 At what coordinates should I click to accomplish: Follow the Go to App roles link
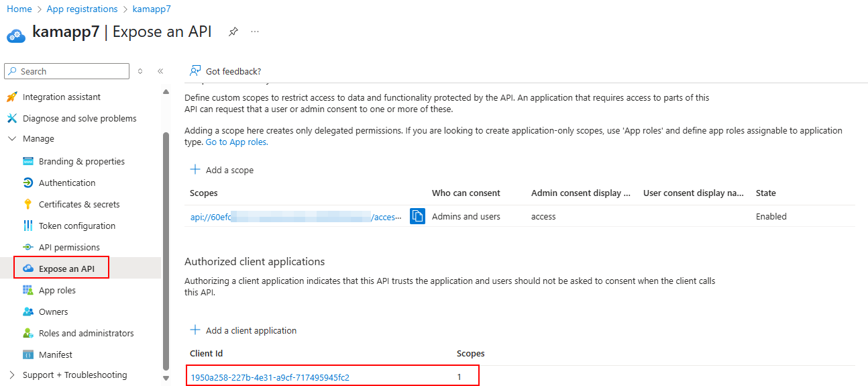pos(237,142)
